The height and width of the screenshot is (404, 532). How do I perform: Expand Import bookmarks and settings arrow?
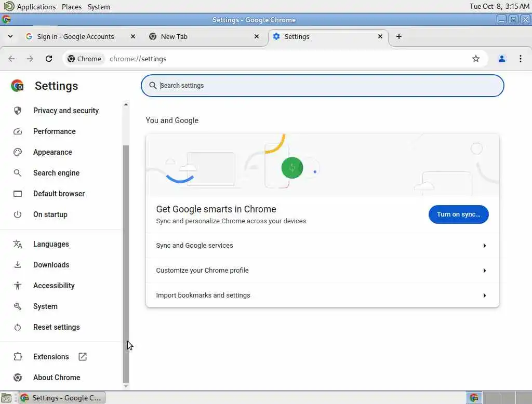point(485,295)
